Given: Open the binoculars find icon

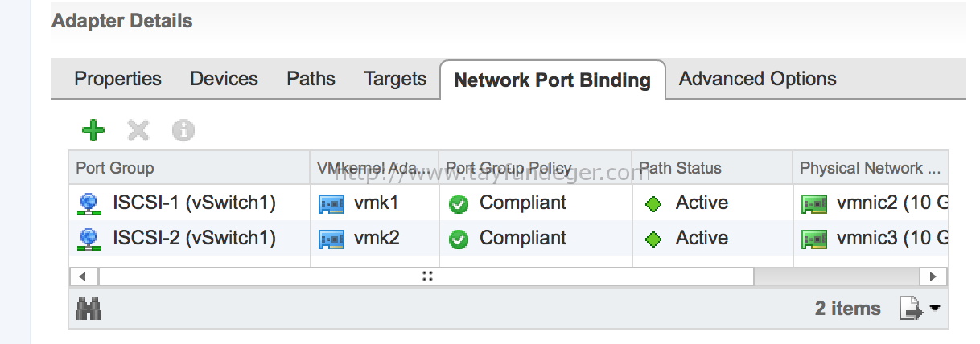Looking at the screenshot, I should 89,309.
